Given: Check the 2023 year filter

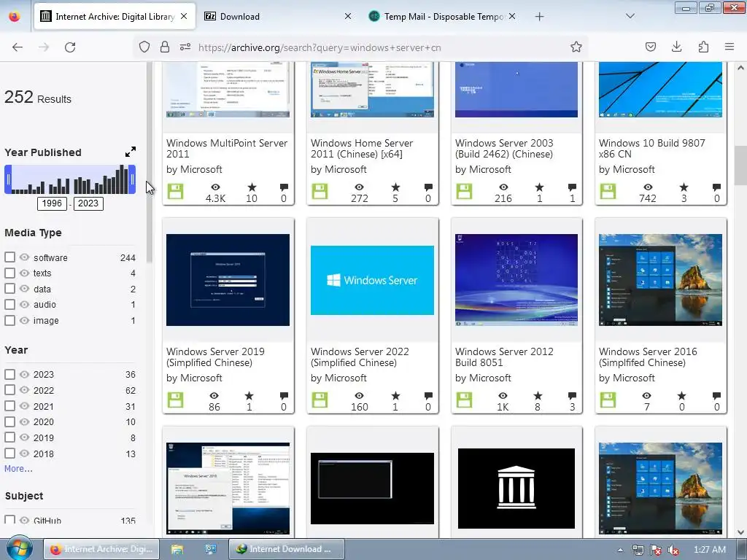Looking at the screenshot, I should pyautogui.click(x=9, y=374).
